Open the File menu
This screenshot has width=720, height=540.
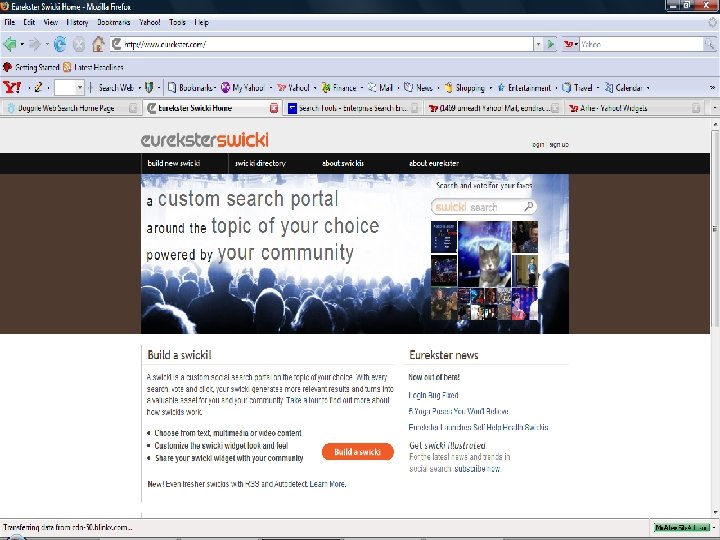click(x=10, y=22)
